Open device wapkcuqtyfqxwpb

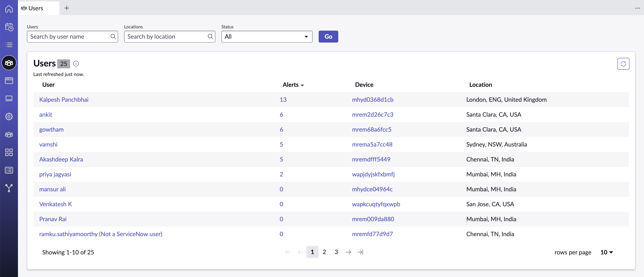pyautogui.click(x=376, y=204)
